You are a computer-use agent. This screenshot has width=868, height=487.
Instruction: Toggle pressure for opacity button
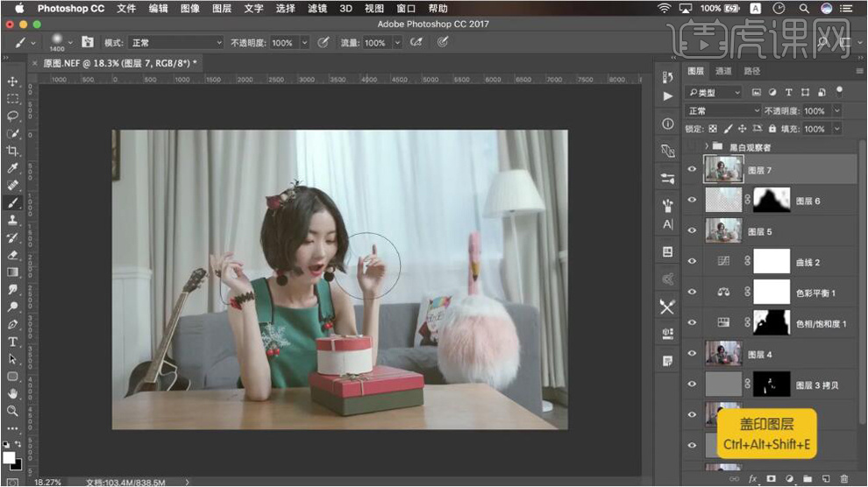point(324,42)
